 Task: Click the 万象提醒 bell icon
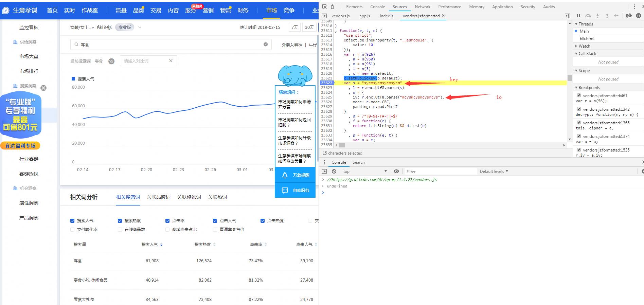point(285,175)
